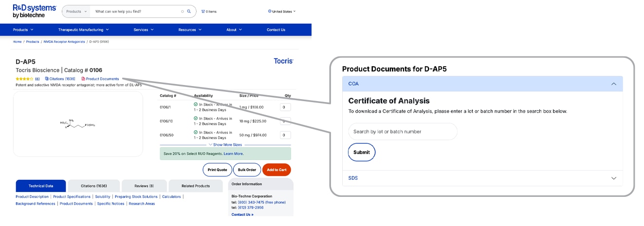Screen dimensions: 644x226
Task: Switch to the Technical Data tab
Action: [x=41, y=186]
